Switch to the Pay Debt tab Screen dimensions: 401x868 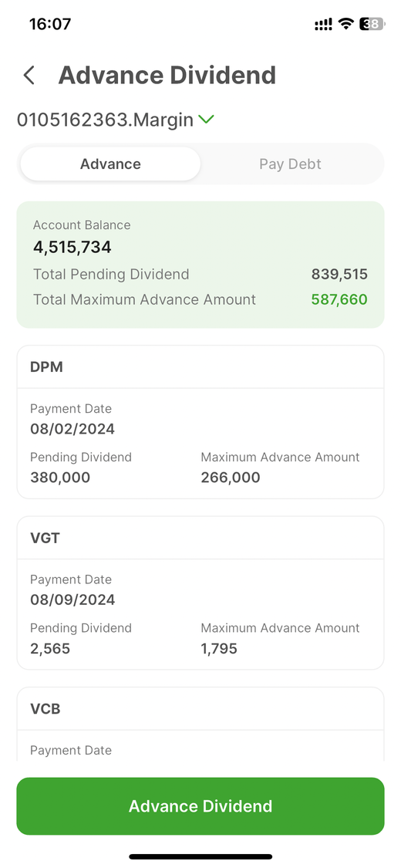pos(291,164)
